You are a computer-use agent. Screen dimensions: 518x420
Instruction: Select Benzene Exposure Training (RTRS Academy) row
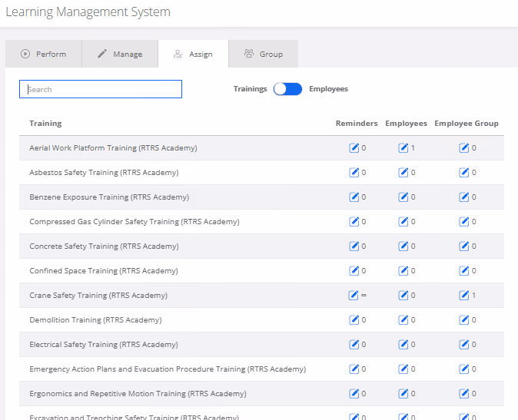(261, 197)
